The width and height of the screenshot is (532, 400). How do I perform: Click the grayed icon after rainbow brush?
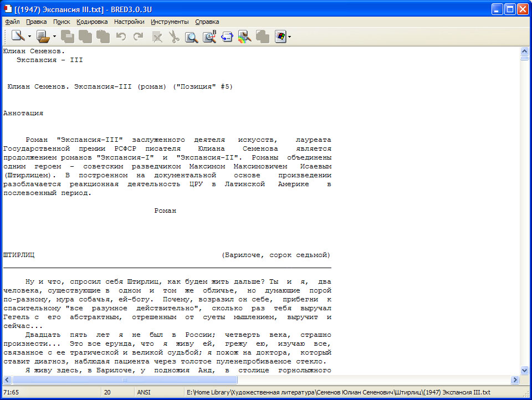click(x=262, y=37)
